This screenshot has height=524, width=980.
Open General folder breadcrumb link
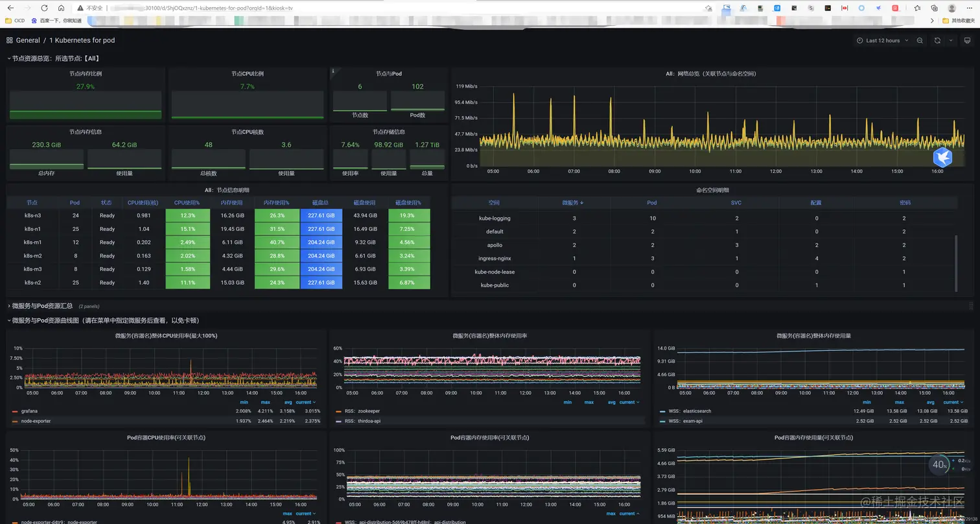coord(28,40)
